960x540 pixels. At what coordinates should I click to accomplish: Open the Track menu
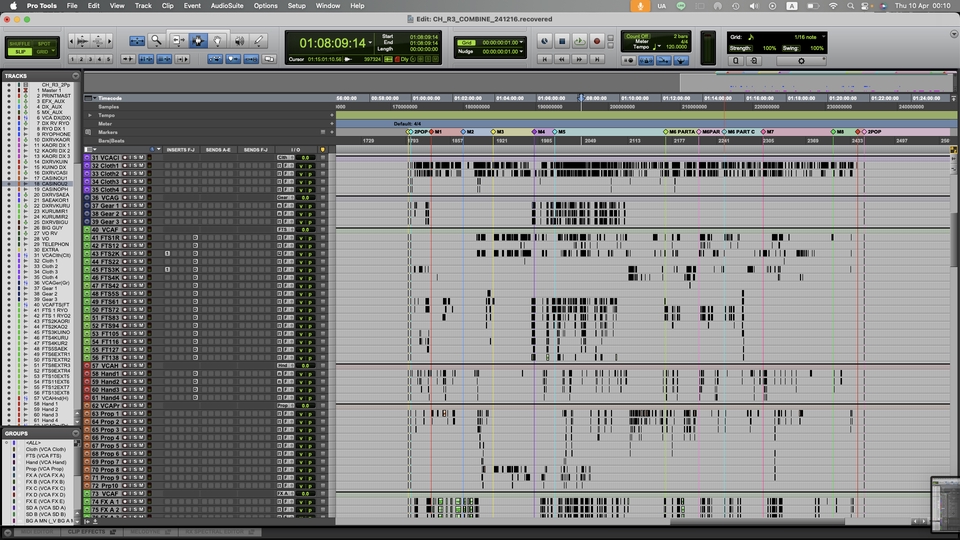(143, 5)
